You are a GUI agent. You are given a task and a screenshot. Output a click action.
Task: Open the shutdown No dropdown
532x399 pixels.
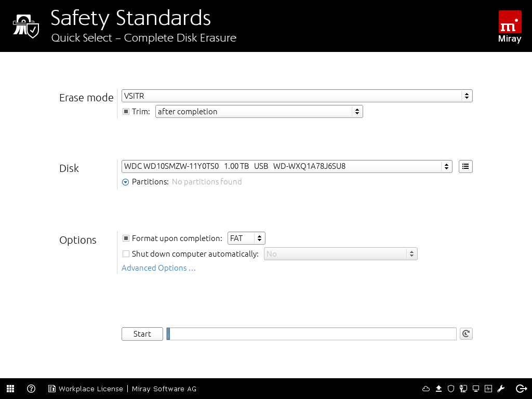tap(341, 254)
